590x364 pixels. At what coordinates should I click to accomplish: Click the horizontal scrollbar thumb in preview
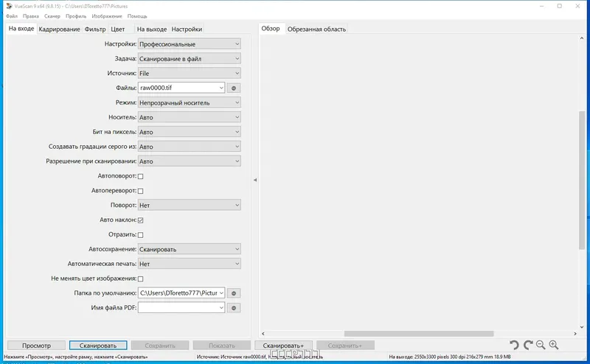[x=419, y=334]
